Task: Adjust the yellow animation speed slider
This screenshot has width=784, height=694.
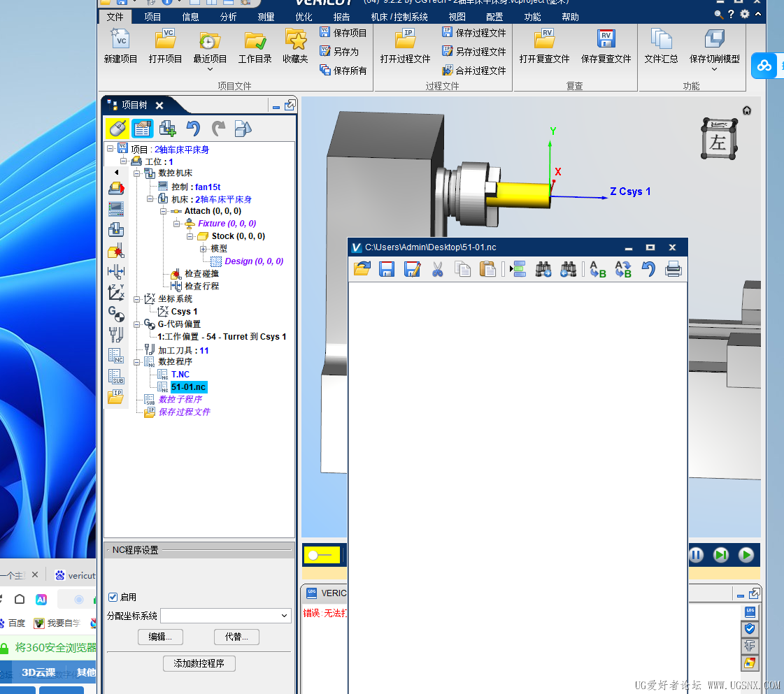Action: [x=322, y=555]
